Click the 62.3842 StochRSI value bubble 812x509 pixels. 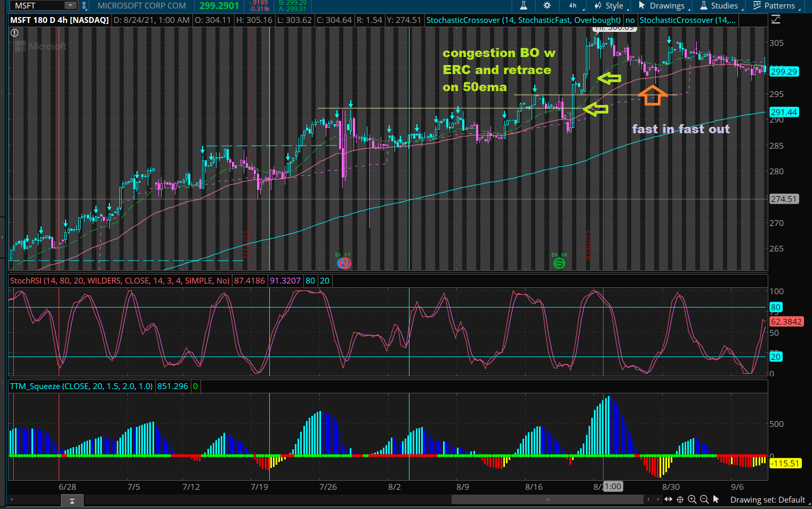coord(786,321)
